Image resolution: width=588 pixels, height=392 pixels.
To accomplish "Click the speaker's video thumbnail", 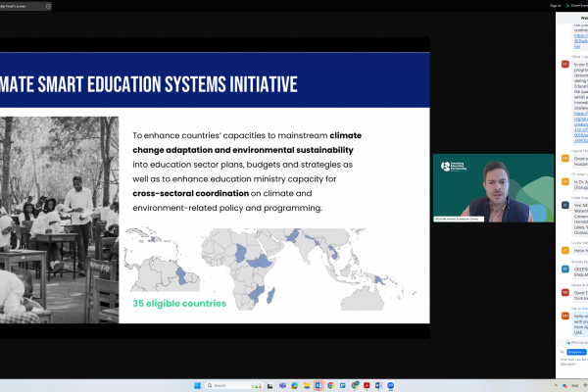I will (493, 187).
